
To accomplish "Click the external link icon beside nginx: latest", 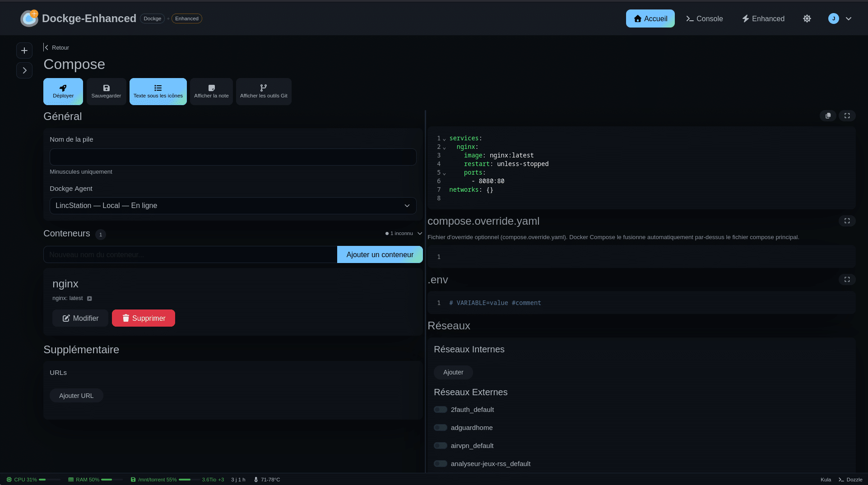I will [x=89, y=299].
